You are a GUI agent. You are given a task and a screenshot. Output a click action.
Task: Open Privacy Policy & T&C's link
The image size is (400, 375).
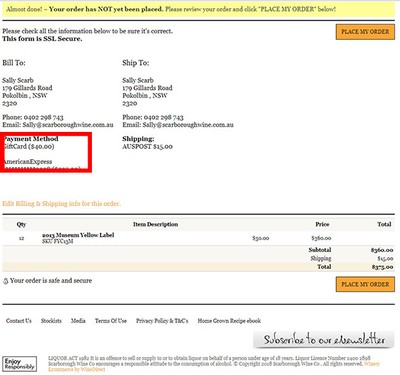[162, 321]
